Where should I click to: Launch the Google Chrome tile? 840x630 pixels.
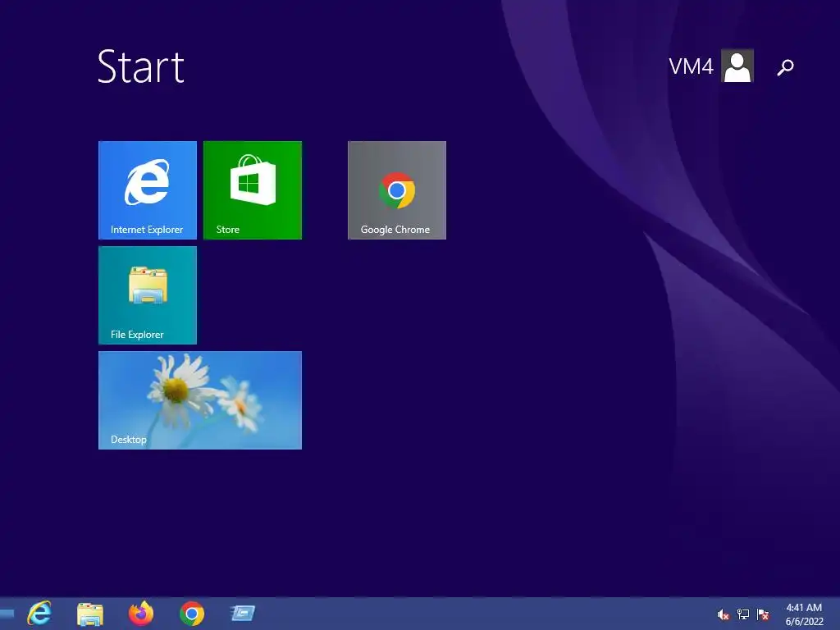pyautogui.click(x=397, y=190)
